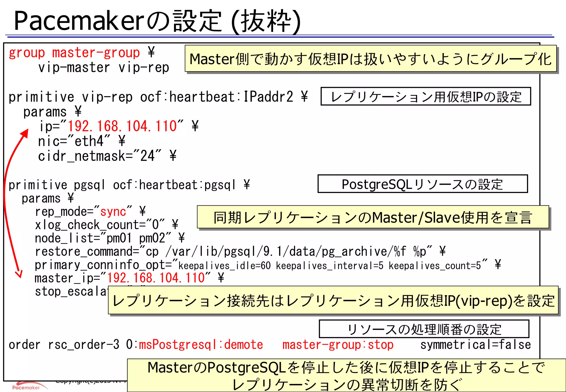The width and height of the screenshot is (566, 392).
Task: Click the red IP 192.168.104.110 in ip parameter
Action: (122, 126)
